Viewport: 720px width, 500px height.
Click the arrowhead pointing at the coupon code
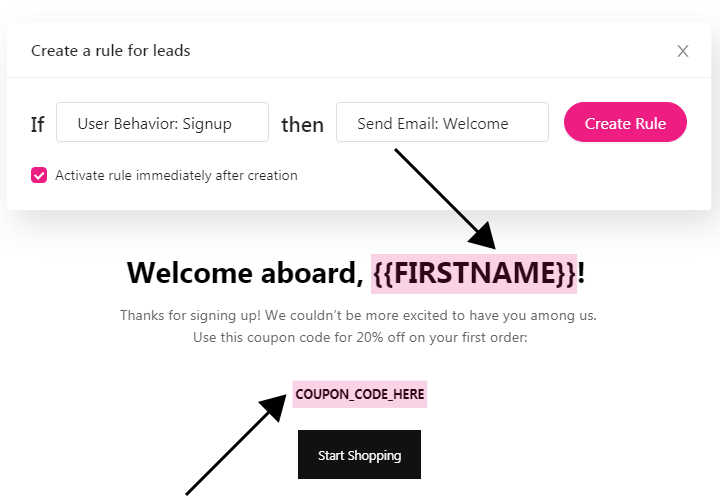click(x=274, y=408)
